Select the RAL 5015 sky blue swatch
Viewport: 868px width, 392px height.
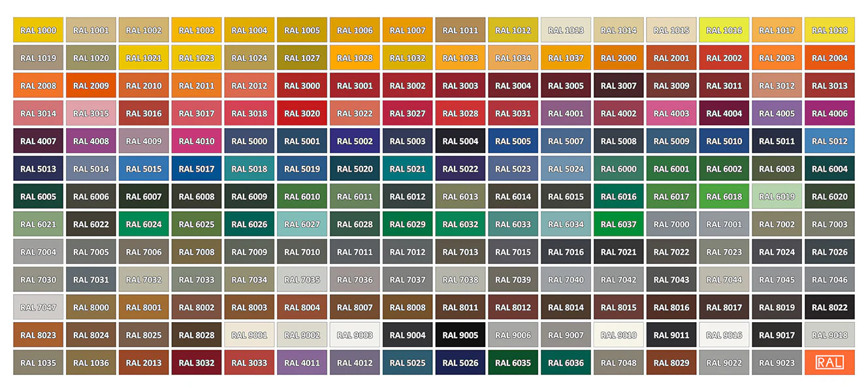[x=144, y=168]
